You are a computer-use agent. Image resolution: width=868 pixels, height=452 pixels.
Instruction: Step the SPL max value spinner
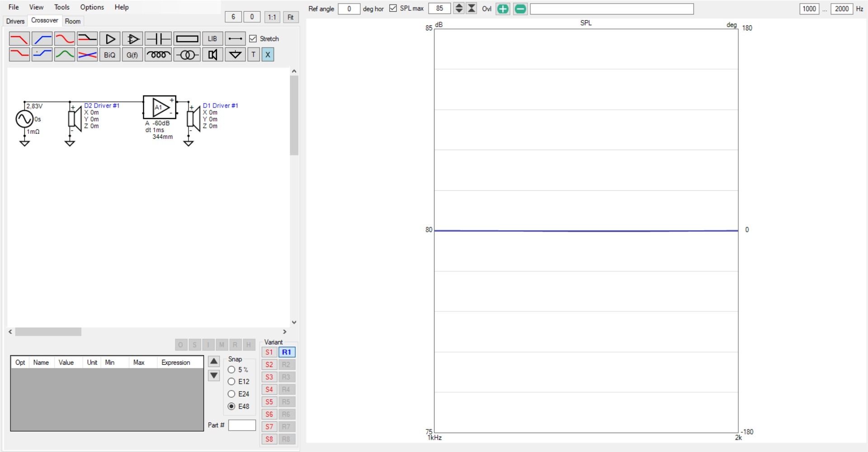pyautogui.click(x=459, y=9)
